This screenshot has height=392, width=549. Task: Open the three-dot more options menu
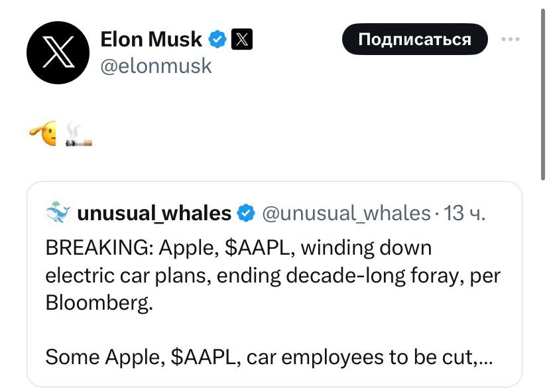(x=511, y=40)
